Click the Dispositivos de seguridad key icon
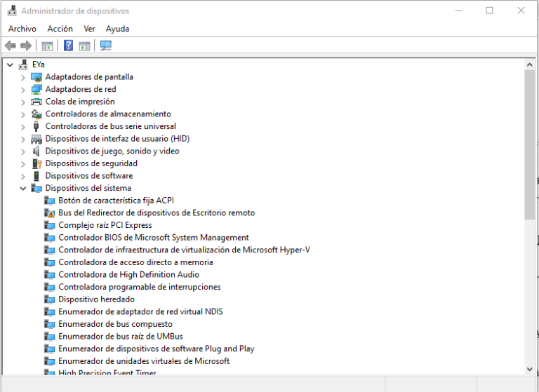The image size is (539, 392). coord(36,163)
